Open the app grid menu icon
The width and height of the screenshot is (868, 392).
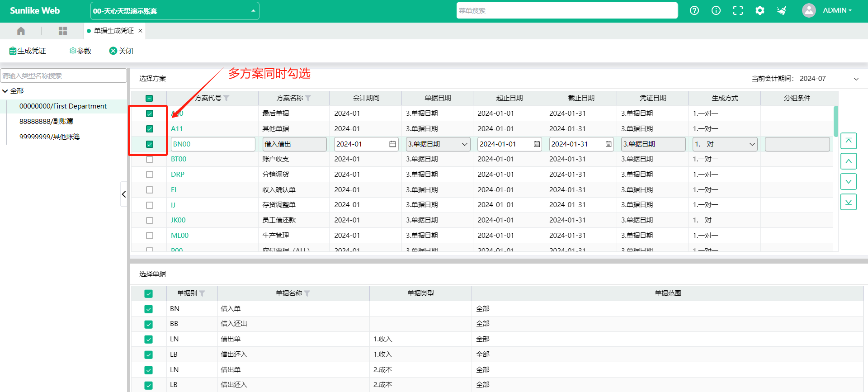(63, 31)
